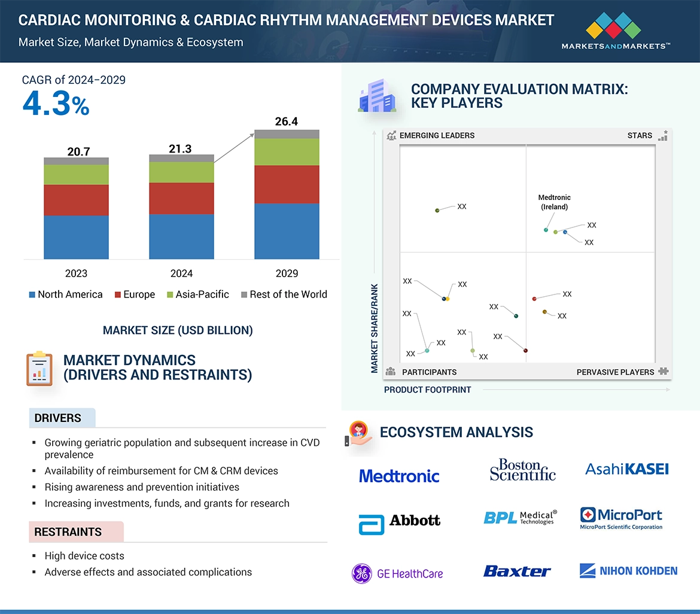
Task: Click the Participants people icon
Action: [x=391, y=372]
